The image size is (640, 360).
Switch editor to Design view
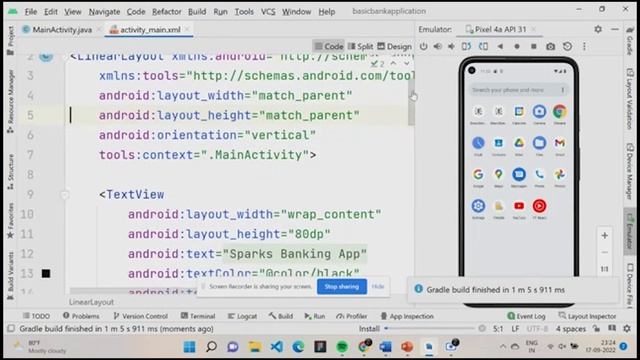[x=394, y=47]
